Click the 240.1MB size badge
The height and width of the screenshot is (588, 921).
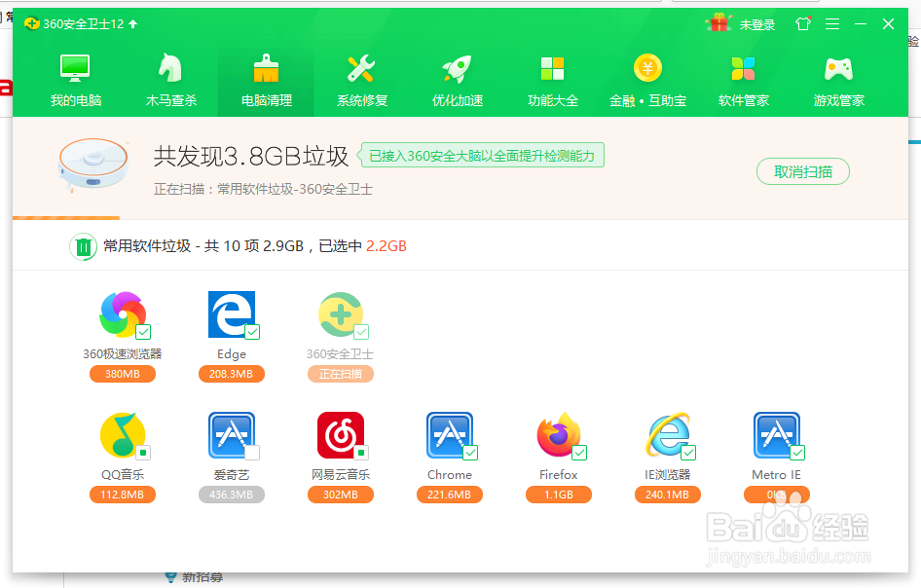pos(667,495)
